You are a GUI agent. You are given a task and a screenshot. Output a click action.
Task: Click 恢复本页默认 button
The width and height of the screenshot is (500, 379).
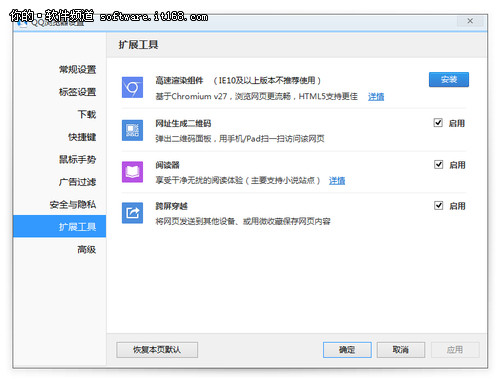[157, 350]
